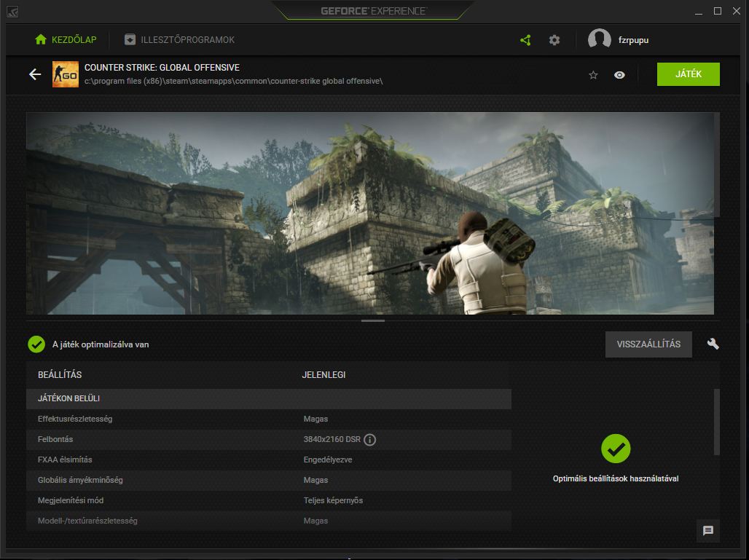Click the large optimal settings checkmark

click(616, 449)
